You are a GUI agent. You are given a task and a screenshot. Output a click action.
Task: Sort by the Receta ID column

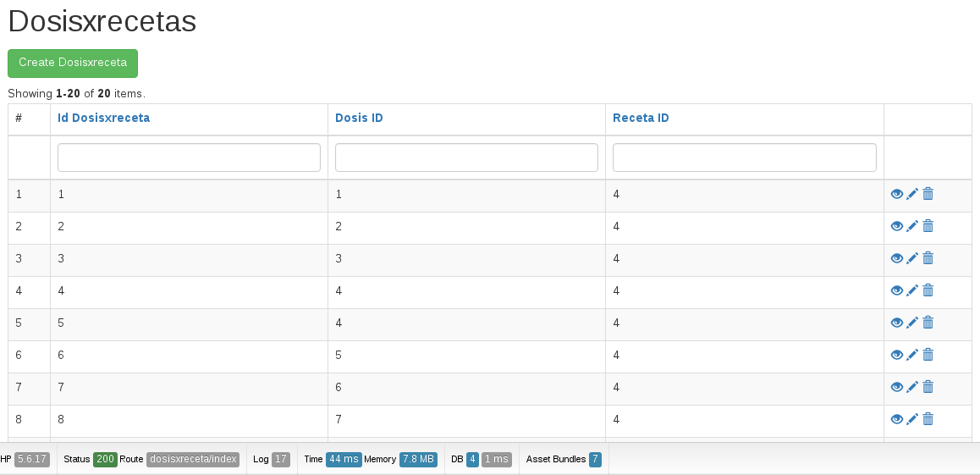(641, 118)
